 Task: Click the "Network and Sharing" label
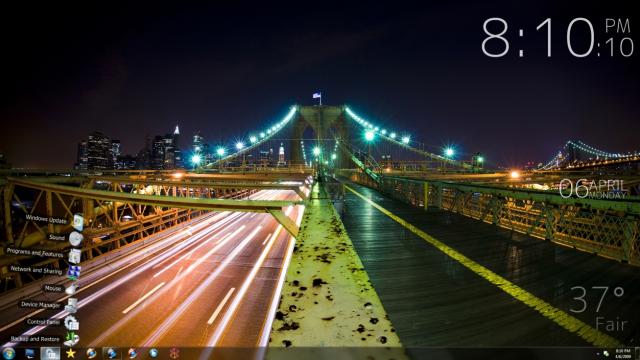click(36, 270)
